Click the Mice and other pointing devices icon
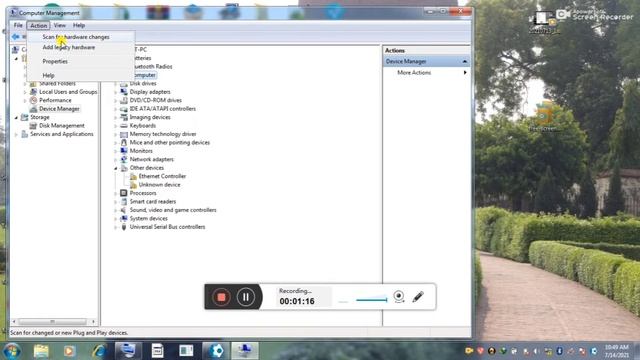The width and height of the screenshot is (640, 360). pyautogui.click(x=124, y=142)
